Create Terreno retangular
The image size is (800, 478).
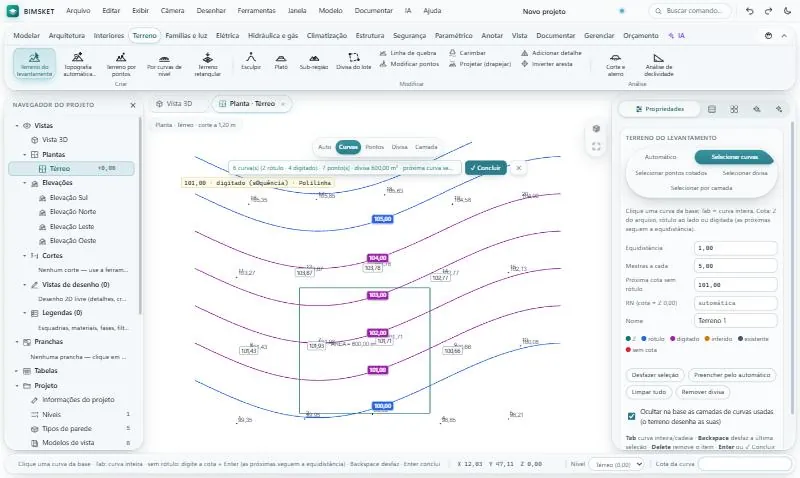pos(208,64)
